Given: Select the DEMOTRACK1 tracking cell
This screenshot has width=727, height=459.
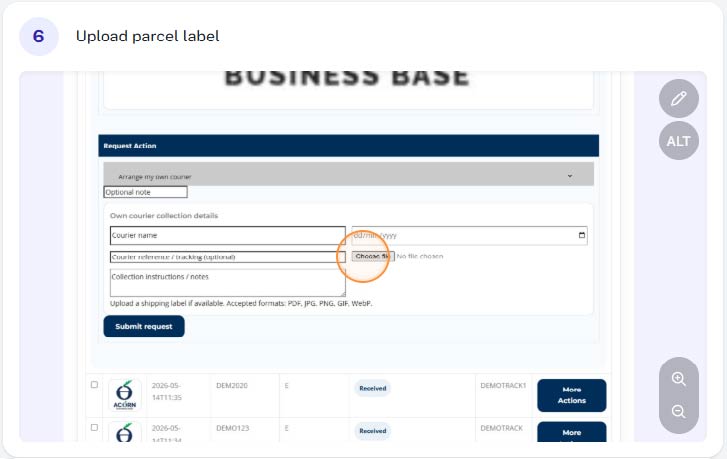Looking at the screenshot, I should click(x=503, y=385).
